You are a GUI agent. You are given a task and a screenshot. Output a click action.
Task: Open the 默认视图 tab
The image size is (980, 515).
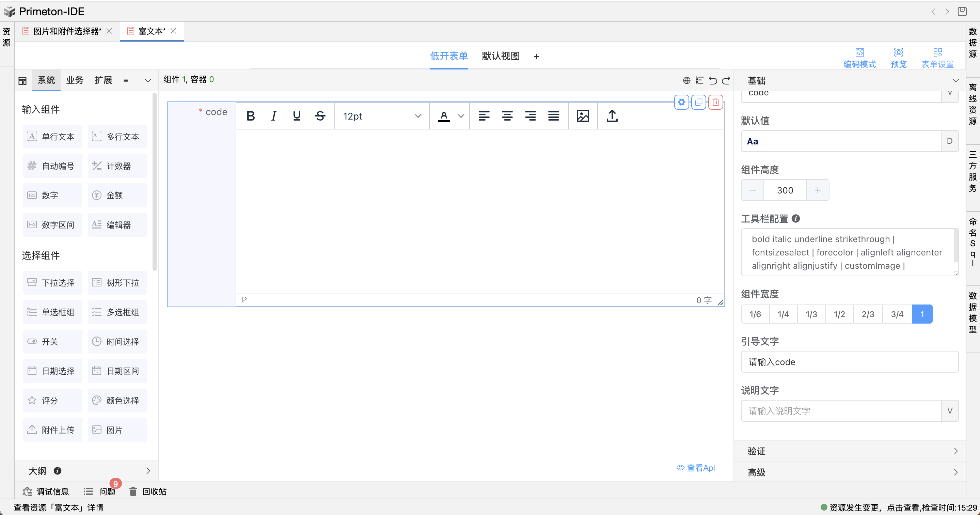(x=500, y=56)
